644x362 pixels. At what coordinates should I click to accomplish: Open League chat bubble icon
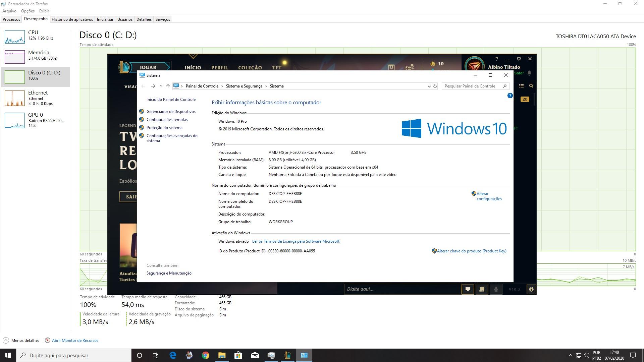pyautogui.click(x=468, y=289)
